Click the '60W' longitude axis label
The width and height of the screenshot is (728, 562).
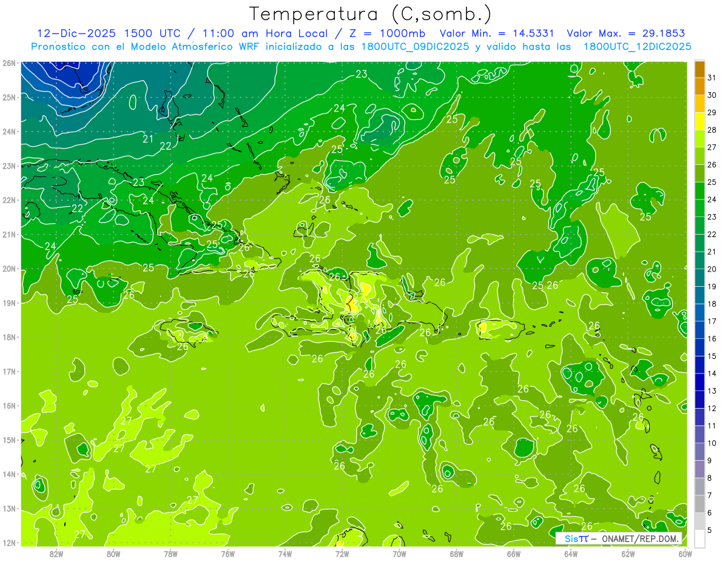686,553
